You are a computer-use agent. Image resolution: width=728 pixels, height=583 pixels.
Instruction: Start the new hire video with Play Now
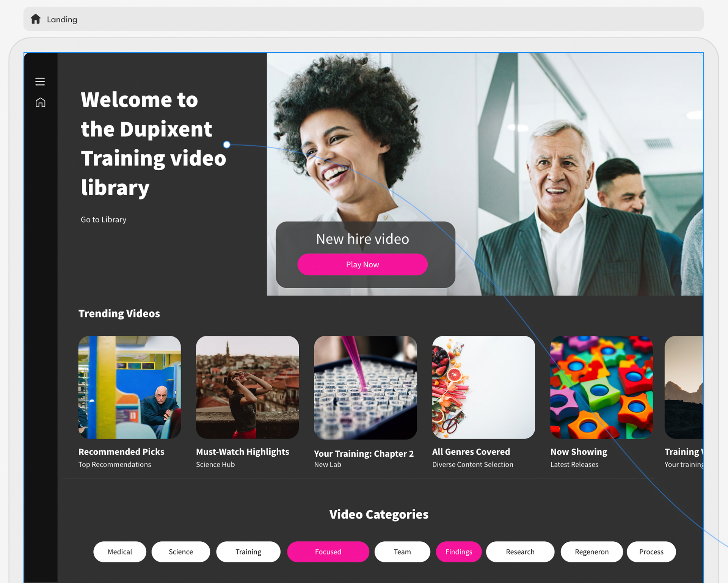362,264
